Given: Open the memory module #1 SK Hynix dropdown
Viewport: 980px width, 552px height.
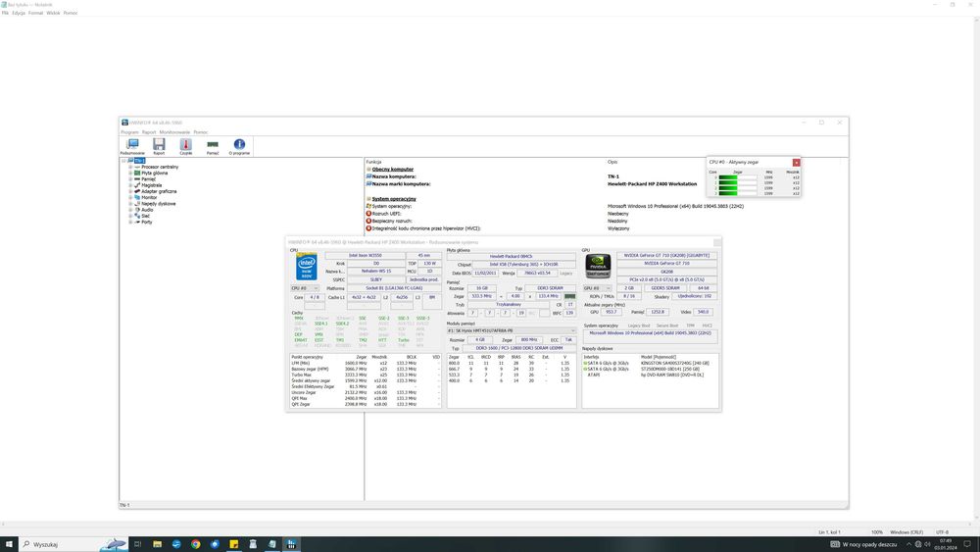Looking at the screenshot, I should [511, 330].
